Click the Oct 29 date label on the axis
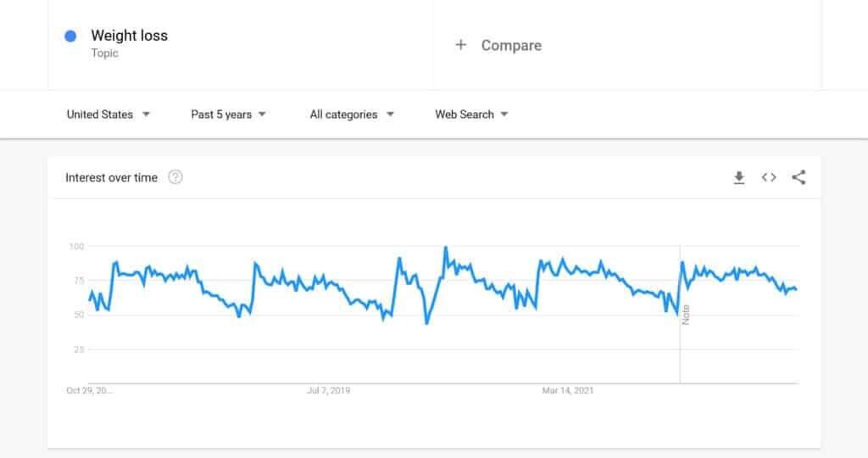This screenshot has height=458, width=868. (89, 391)
